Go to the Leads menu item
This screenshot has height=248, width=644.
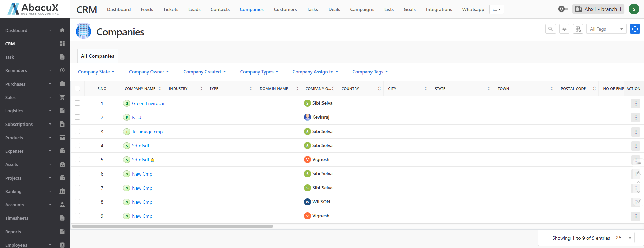click(194, 9)
